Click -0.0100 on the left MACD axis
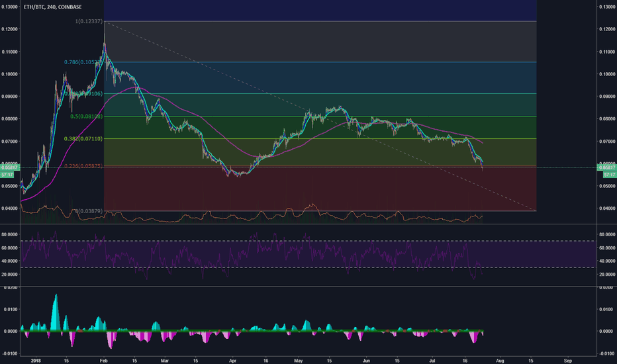This screenshot has height=364, width=617. 10,353
